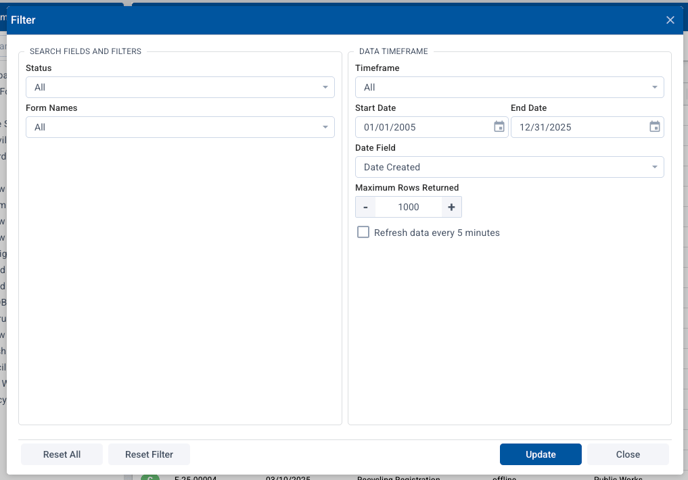
Task: Close the Filter dialog with X
Action: [x=670, y=20]
